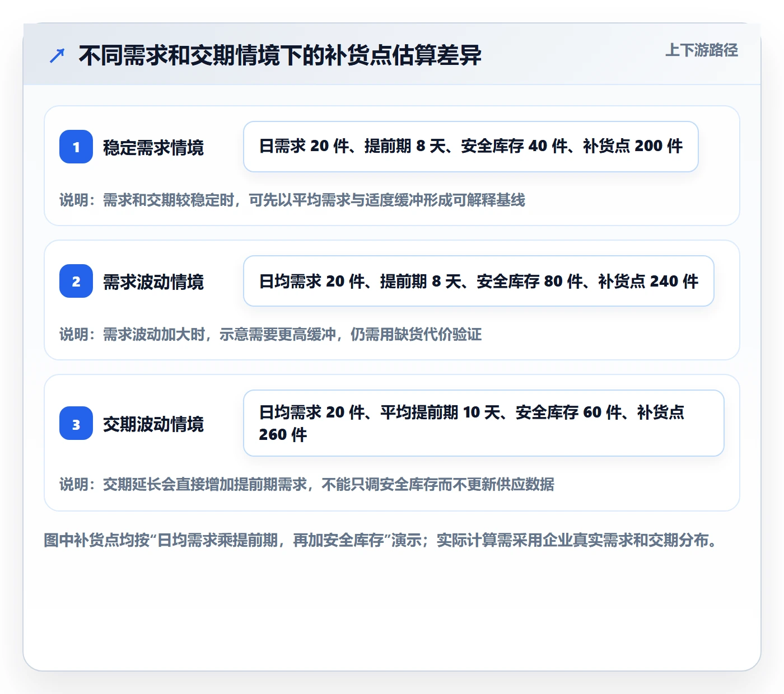Screen dimensions: 784x694
Task: Click the blue arrow icon beside the title
Action: click(57, 55)
